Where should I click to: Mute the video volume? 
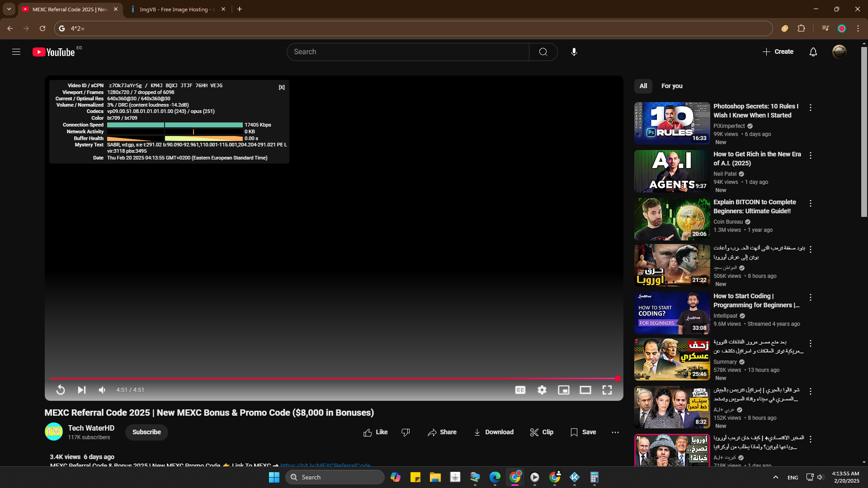point(102,389)
